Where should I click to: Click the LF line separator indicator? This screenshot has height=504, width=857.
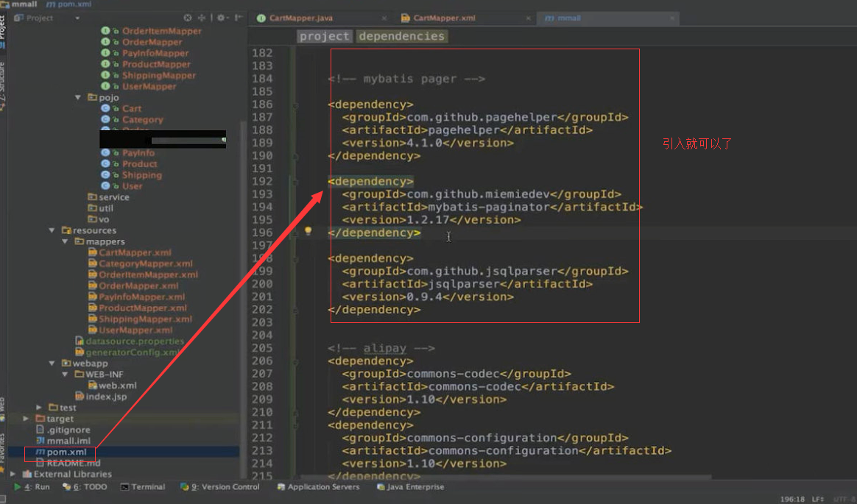(x=818, y=499)
